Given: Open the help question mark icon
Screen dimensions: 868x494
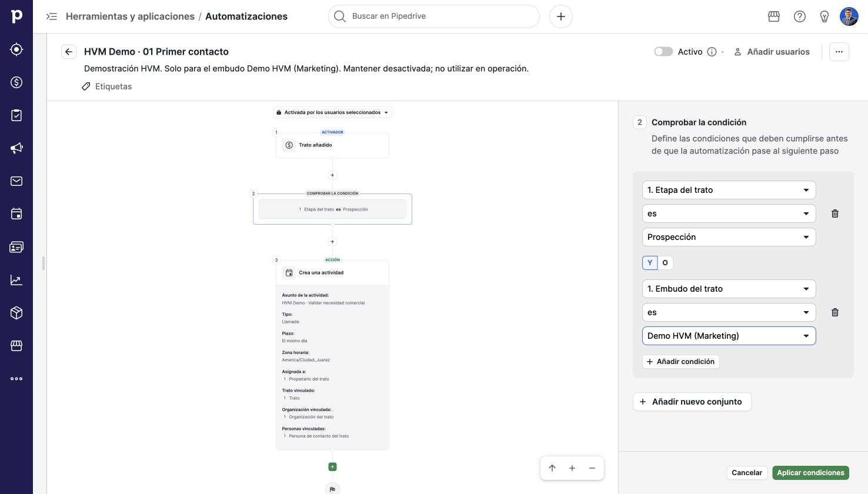Looking at the screenshot, I should (x=800, y=16).
